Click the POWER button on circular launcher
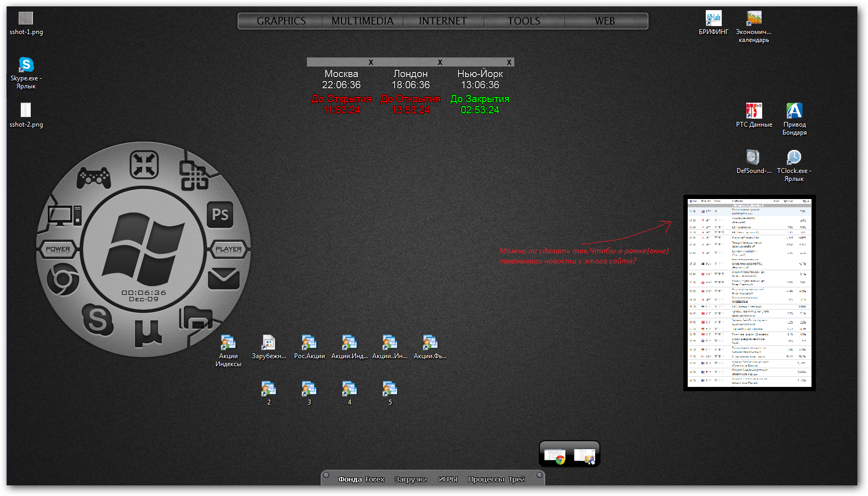The width and height of the screenshot is (868, 496). 57,249
